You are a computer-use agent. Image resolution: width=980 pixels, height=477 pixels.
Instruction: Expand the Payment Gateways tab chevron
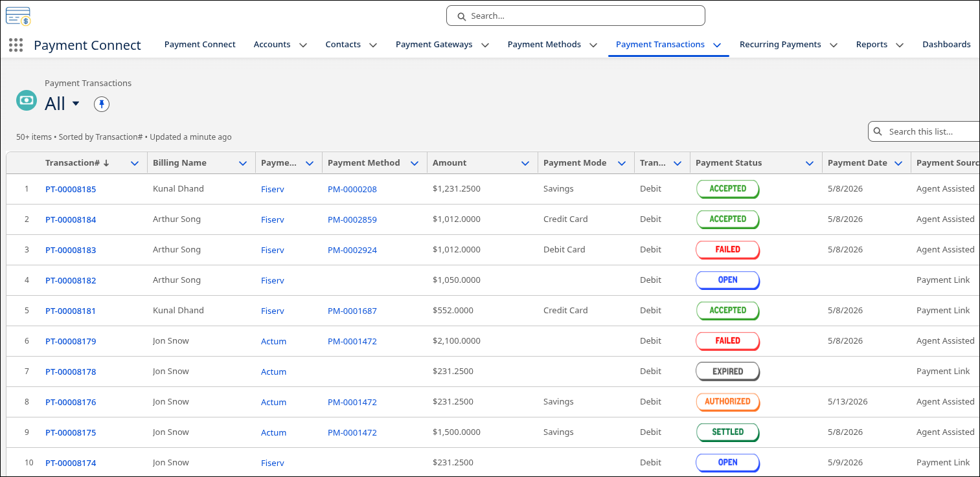pos(484,45)
